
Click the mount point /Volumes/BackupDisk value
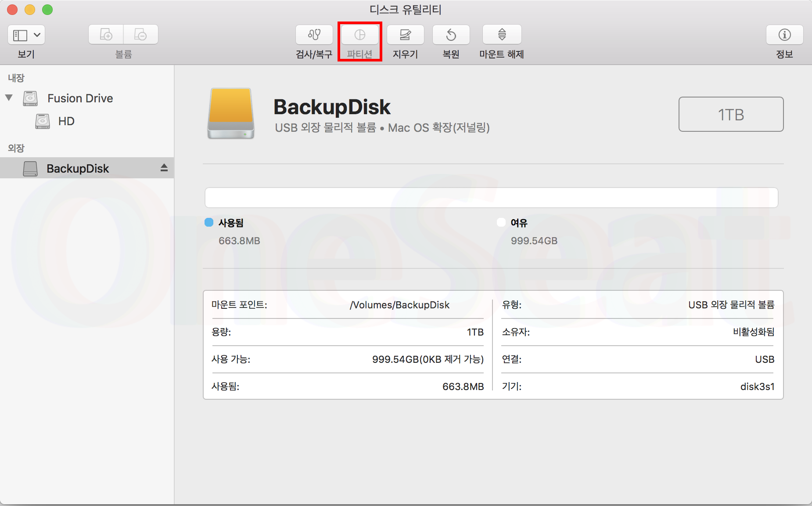tap(399, 305)
